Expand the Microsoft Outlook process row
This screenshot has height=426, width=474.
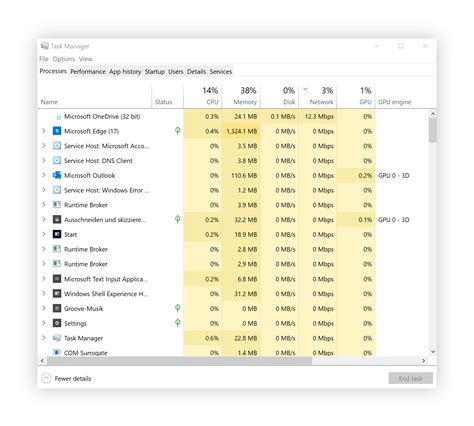click(x=44, y=175)
